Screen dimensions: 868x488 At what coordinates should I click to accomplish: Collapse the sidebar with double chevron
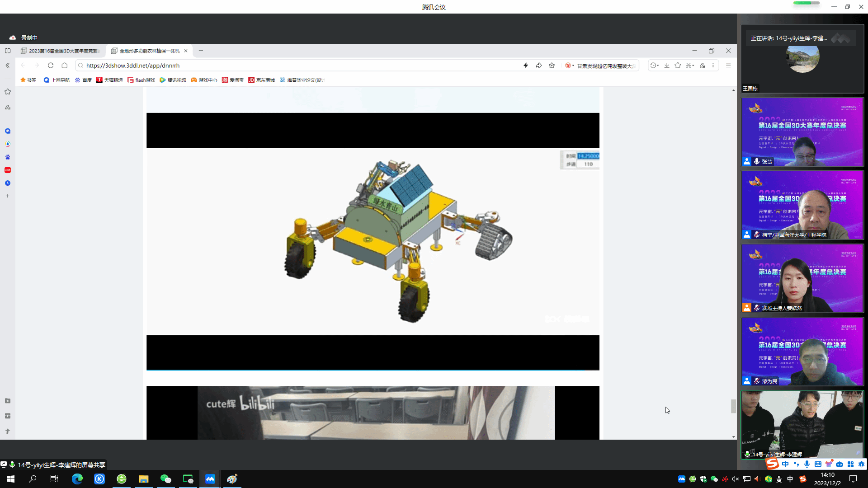8,66
